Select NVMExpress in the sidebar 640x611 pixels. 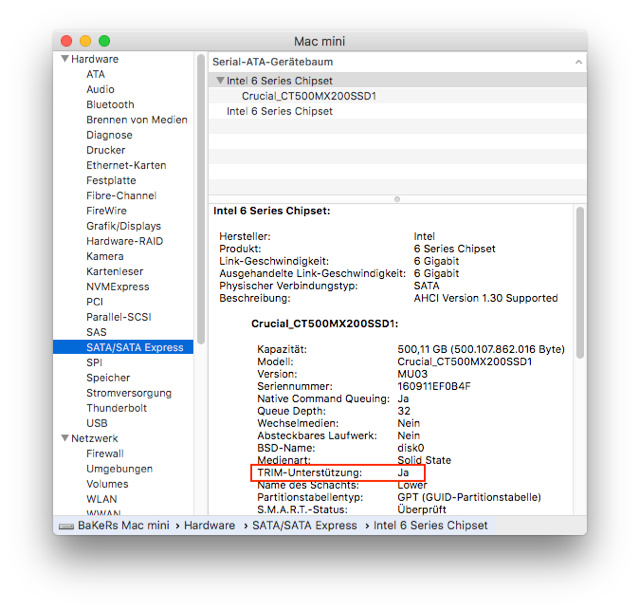117,286
